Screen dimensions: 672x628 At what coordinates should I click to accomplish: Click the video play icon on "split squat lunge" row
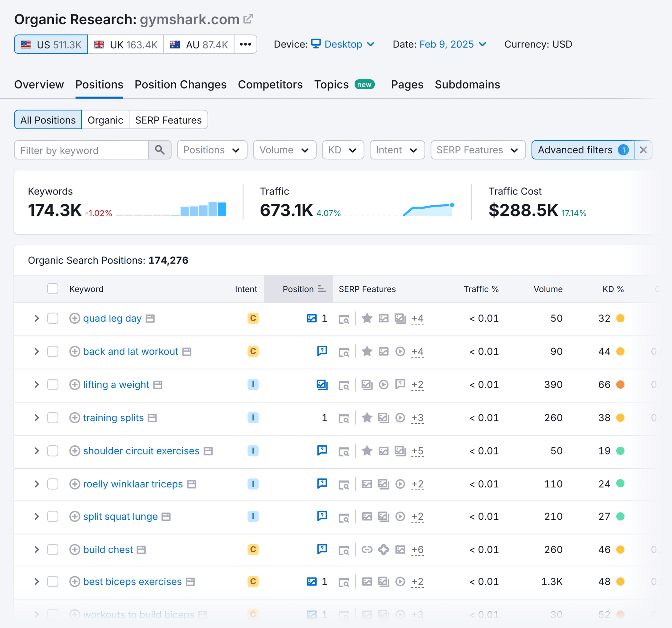[x=401, y=517]
